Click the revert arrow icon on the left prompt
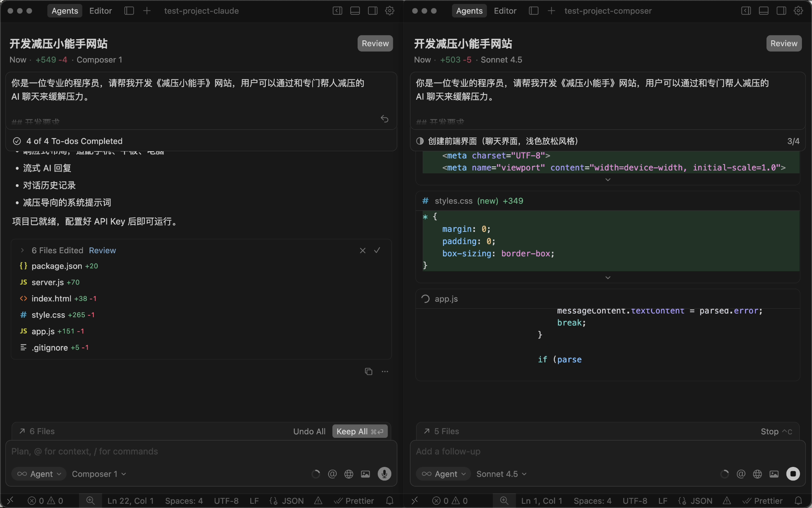812x508 pixels. (x=384, y=119)
